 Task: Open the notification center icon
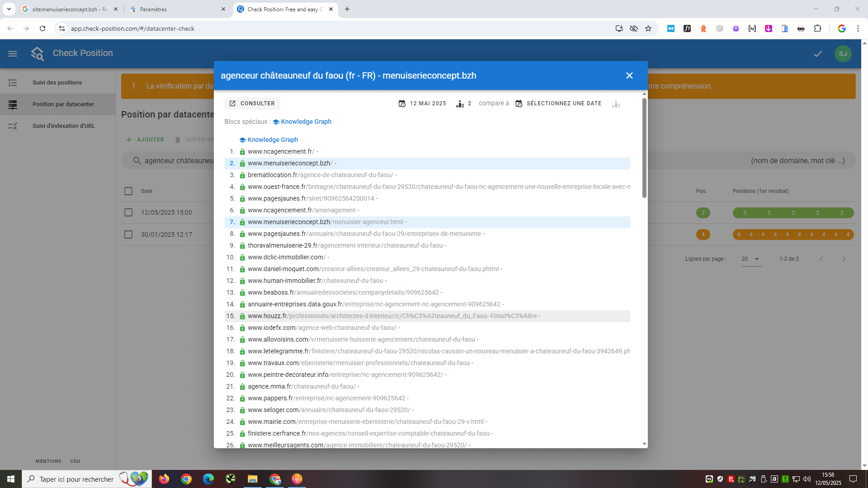click(x=853, y=479)
